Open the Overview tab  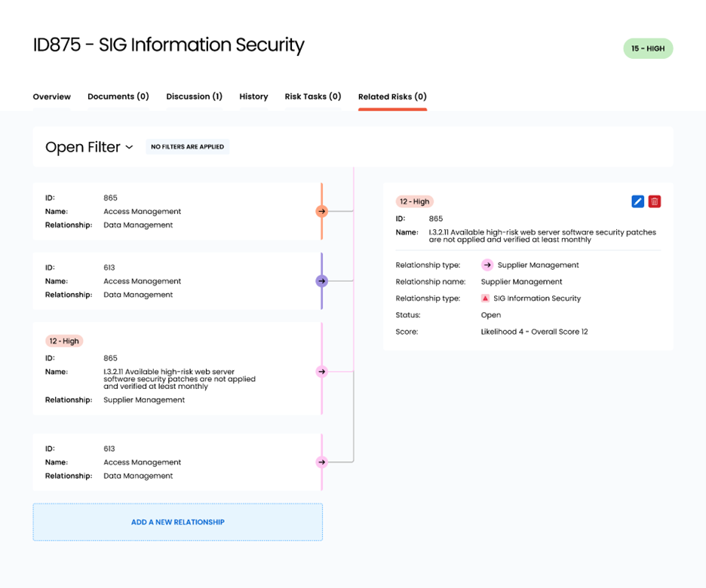[52, 96]
